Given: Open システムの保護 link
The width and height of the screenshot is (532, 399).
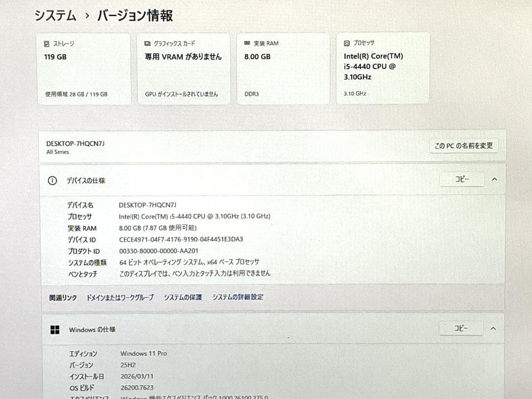Looking at the screenshot, I should 183,297.
